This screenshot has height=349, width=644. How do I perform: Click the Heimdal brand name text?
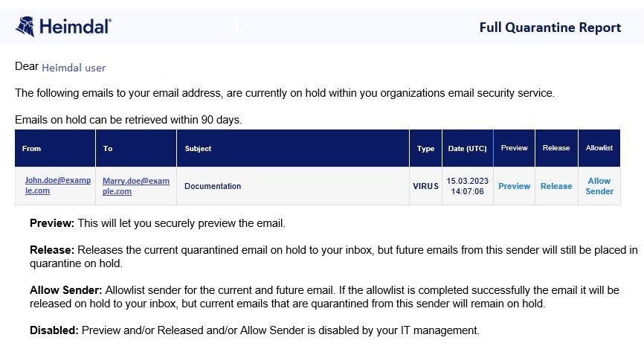(75, 27)
